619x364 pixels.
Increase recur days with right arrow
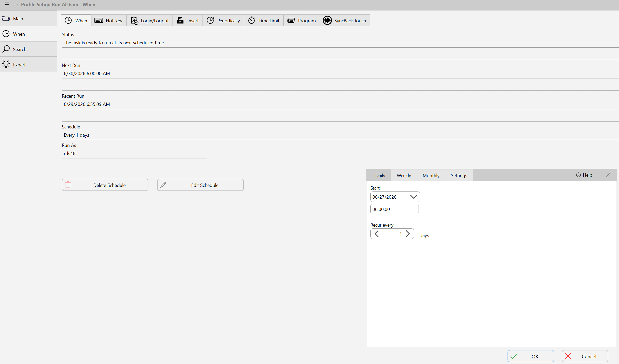(x=408, y=234)
